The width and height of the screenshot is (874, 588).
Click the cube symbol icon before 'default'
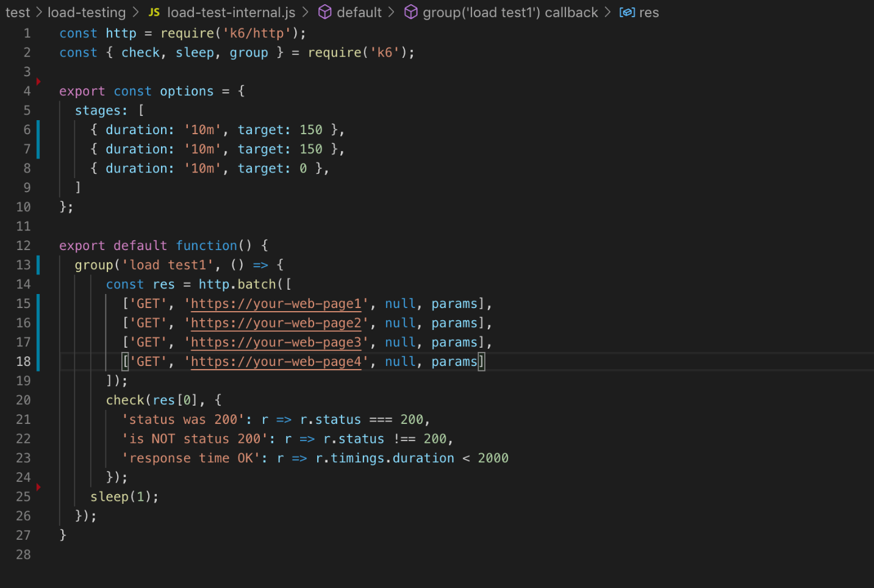click(x=325, y=12)
